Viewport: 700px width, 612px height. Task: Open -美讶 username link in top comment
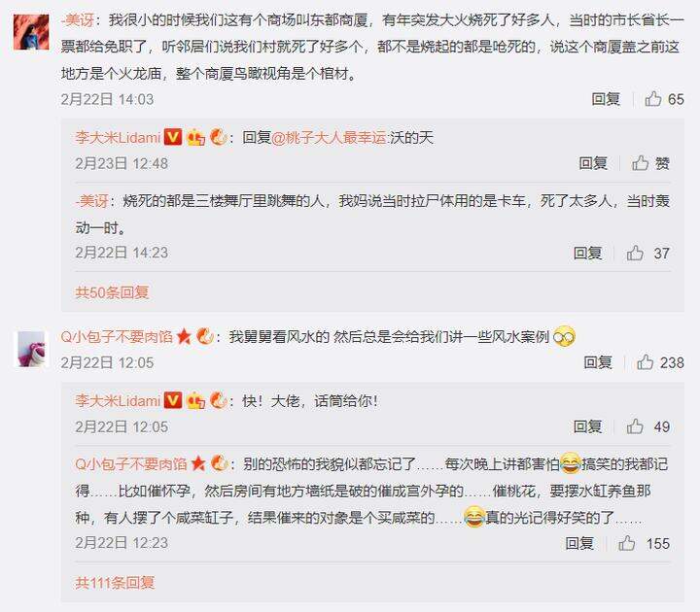78,20
